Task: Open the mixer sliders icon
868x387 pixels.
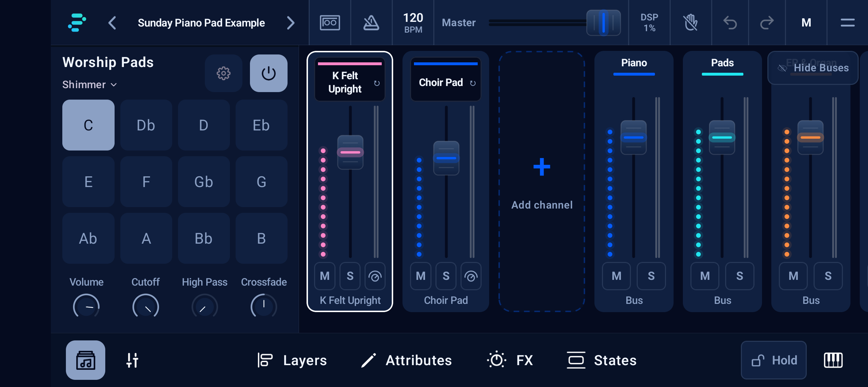Action: pyautogui.click(x=132, y=360)
